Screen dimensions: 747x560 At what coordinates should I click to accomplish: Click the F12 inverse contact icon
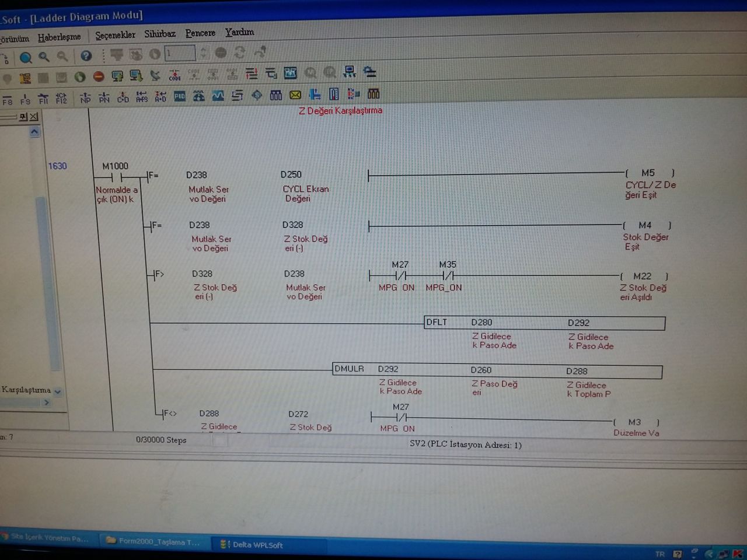pyautogui.click(x=61, y=98)
